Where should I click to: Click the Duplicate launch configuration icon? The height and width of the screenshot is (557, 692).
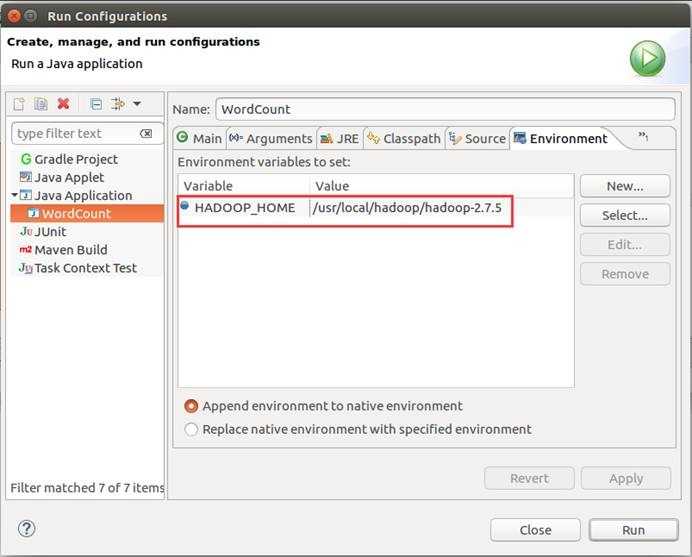tap(41, 104)
